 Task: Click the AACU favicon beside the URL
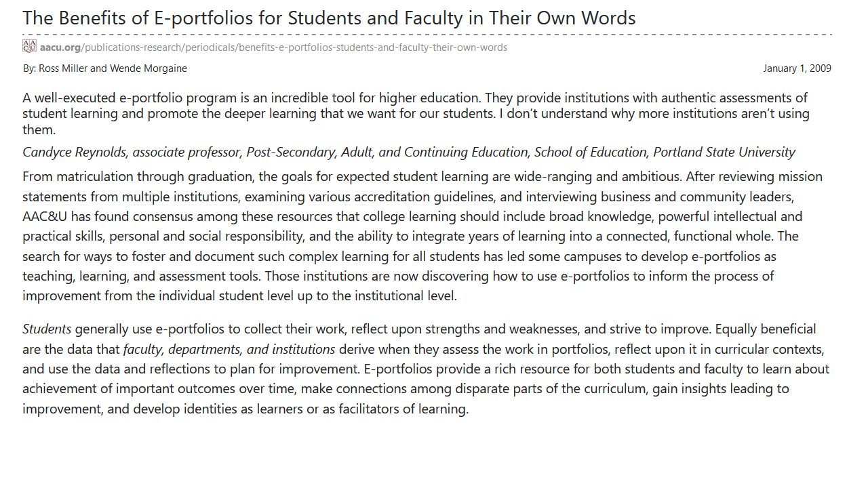(x=29, y=46)
